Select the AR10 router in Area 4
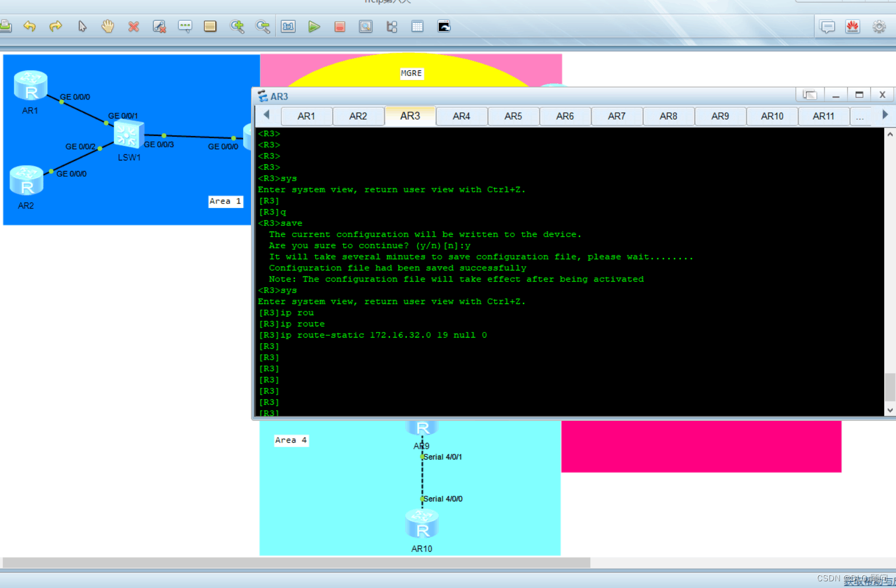The image size is (896, 588). coord(422,524)
